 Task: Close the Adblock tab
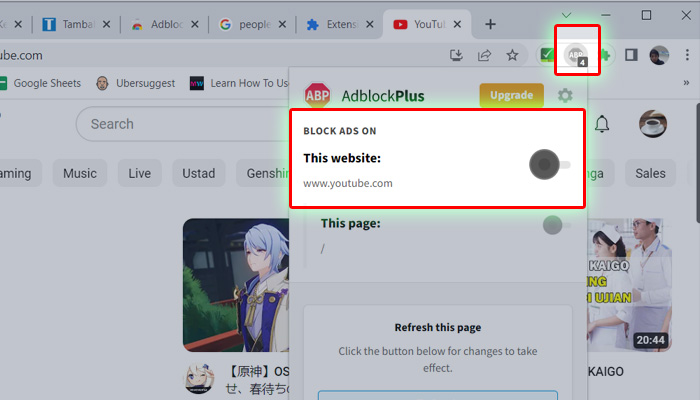click(195, 25)
